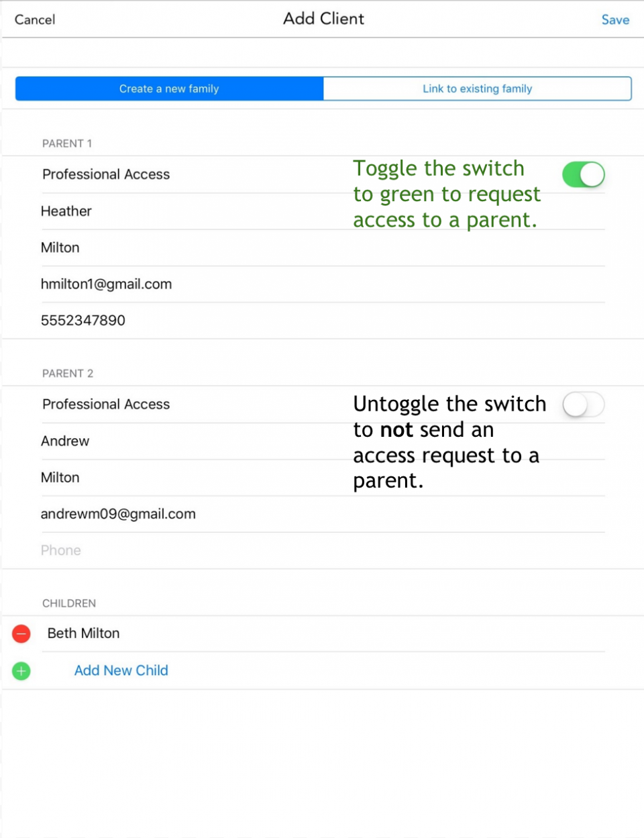644x838 pixels.
Task: Tap the empty Parent 2 Phone field
Action: coord(323,550)
